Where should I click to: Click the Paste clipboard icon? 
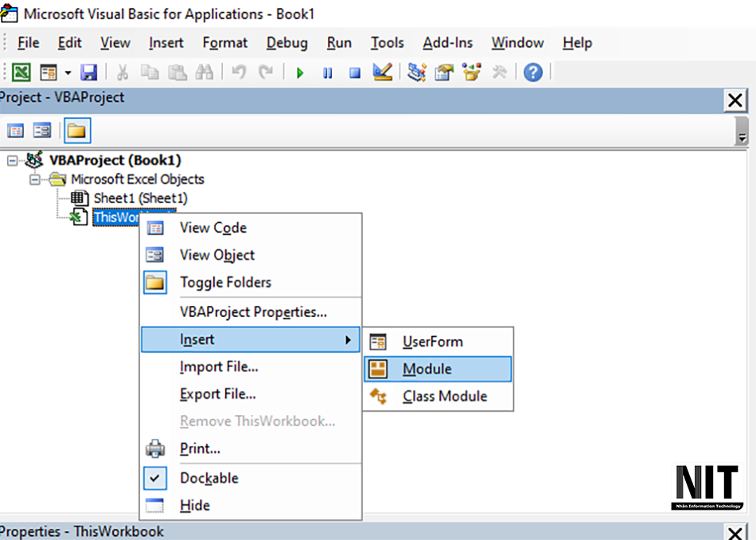(x=177, y=72)
